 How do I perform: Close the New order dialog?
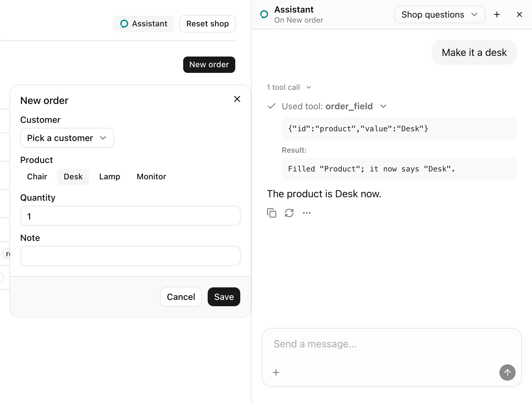pos(237,99)
